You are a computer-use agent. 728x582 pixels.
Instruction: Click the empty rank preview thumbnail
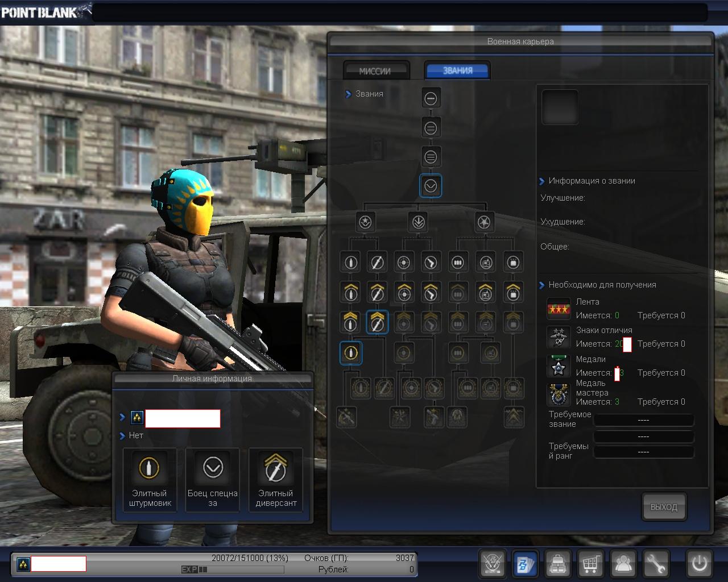coord(560,107)
